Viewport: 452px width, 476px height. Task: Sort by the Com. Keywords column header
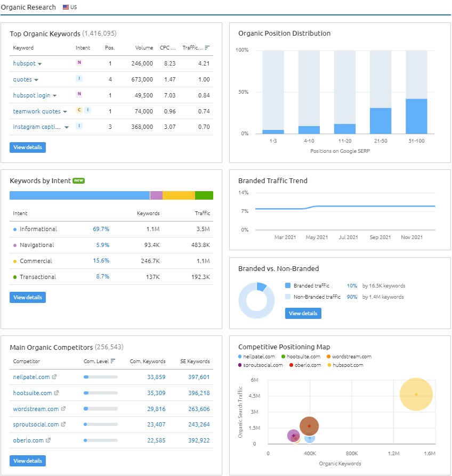[148, 361]
